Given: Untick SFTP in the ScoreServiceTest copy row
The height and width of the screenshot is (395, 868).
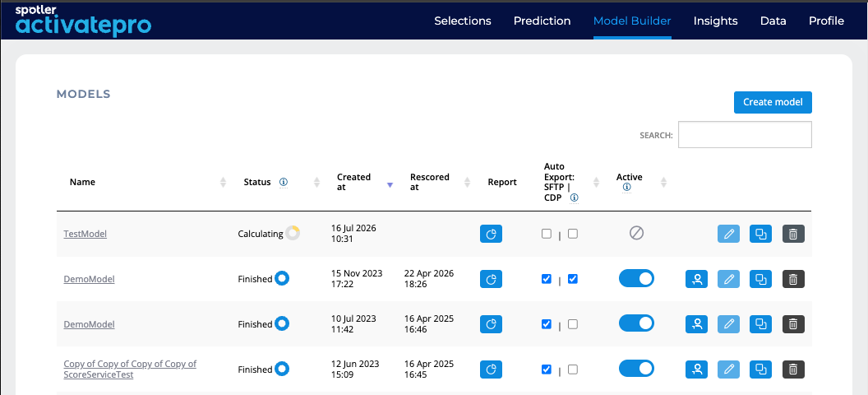Looking at the screenshot, I should pos(547,369).
